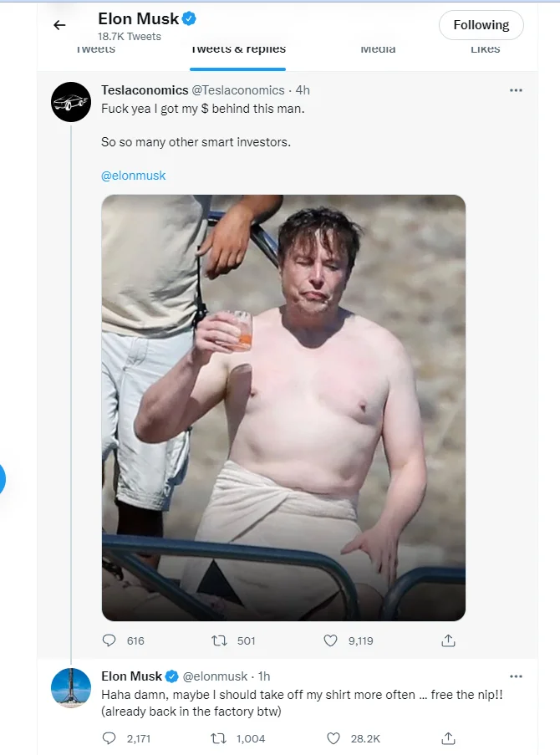Select the Tweets & replies tab
The width and height of the screenshot is (560, 755).
point(238,50)
